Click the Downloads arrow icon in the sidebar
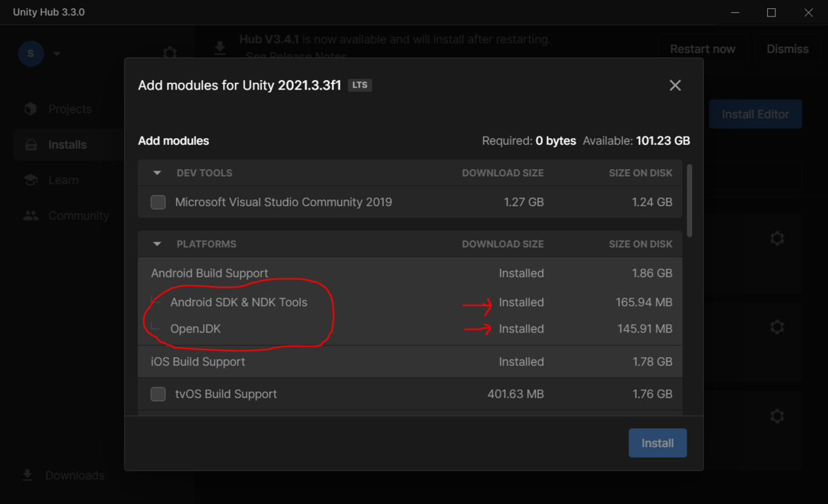828x504 pixels. 28,475
